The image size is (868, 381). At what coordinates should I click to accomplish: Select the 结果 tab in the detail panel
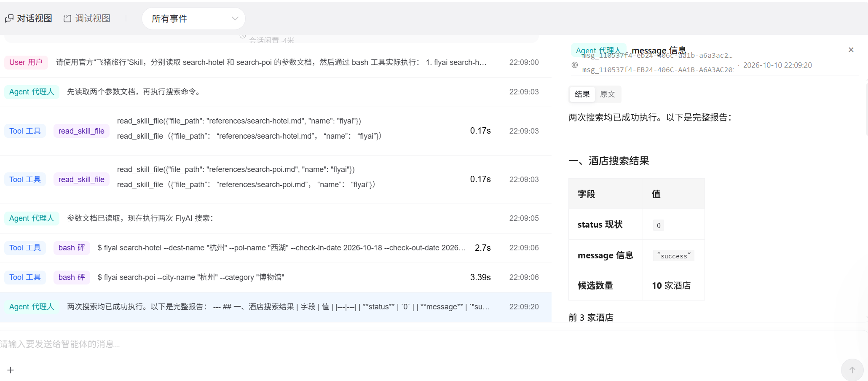coord(582,94)
